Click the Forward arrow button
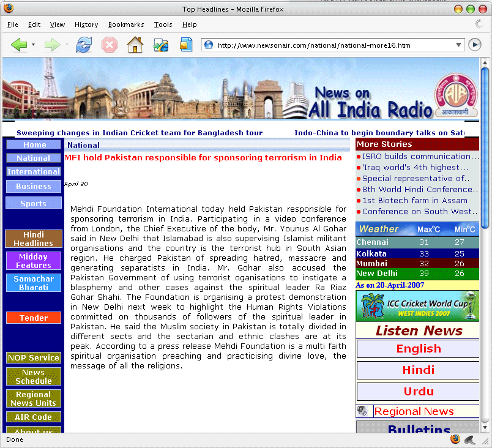The image size is (492, 448). click(52, 45)
